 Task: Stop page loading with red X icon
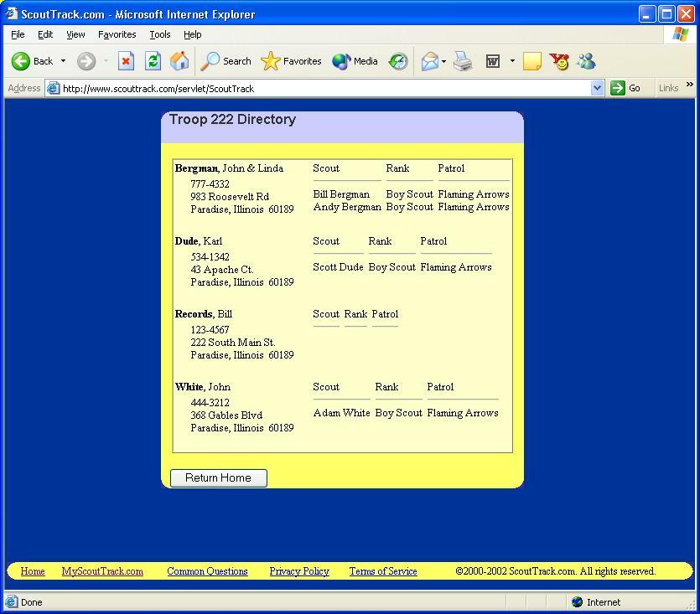tap(126, 61)
